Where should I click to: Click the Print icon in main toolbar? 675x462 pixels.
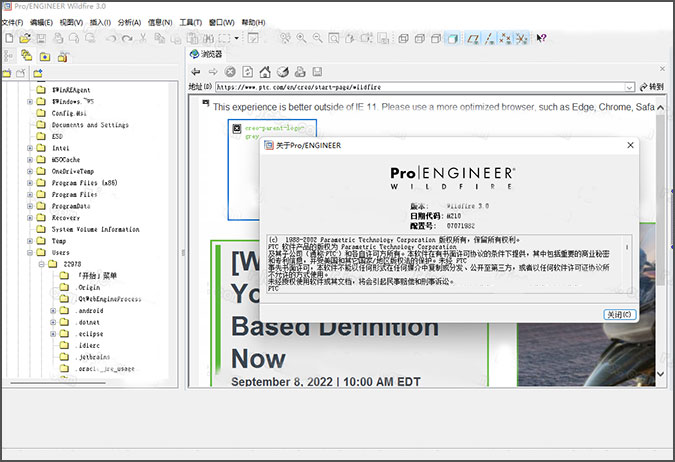[x=58, y=38]
